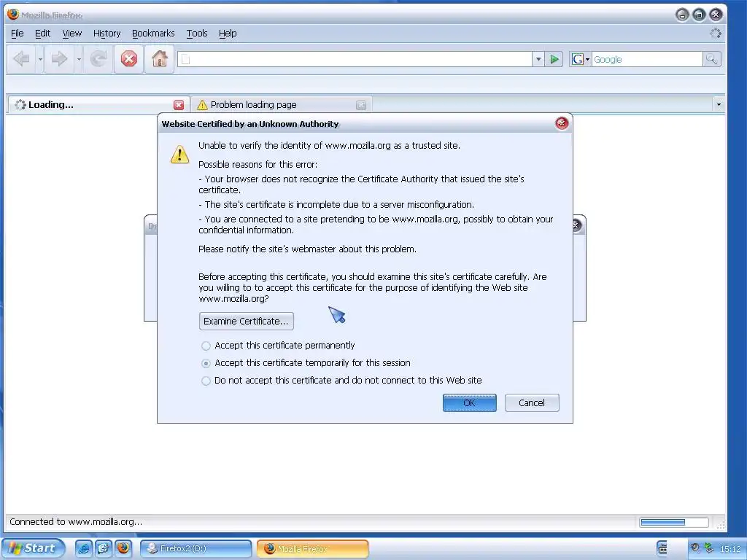Open the History menu

coord(107,34)
